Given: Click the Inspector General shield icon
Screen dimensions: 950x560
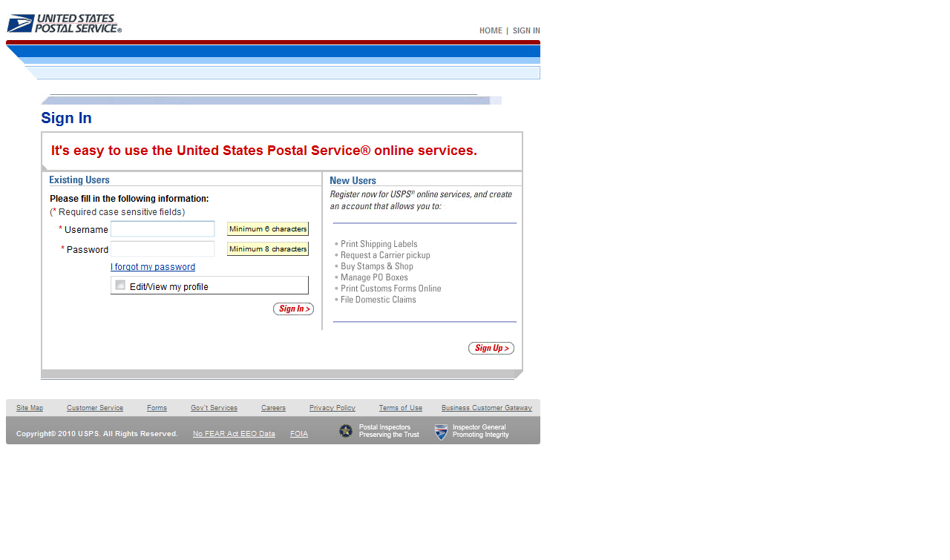Looking at the screenshot, I should 441,432.
